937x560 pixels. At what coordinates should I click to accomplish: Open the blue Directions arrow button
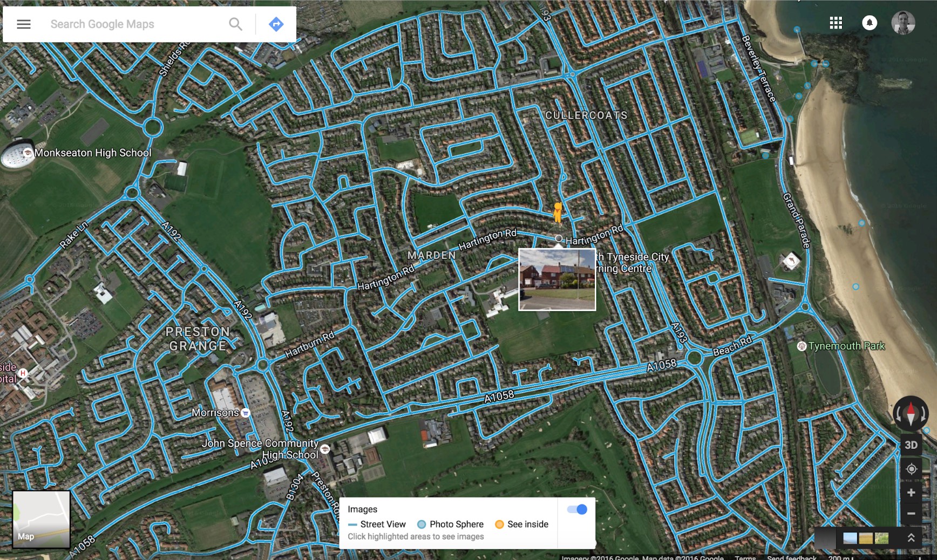[x=276, y=24]
